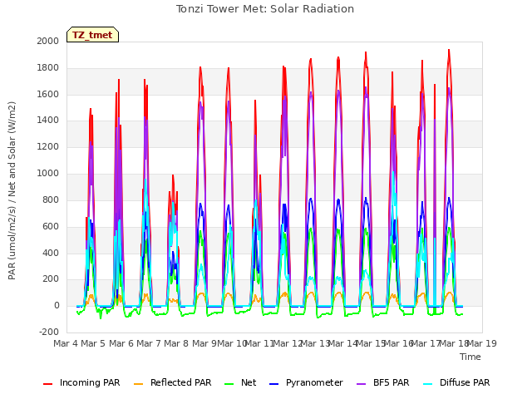Viewport: 532px width, 399px height.
Task: Click the Mar 6 x-axis label
Action: [x=121, y=343]
